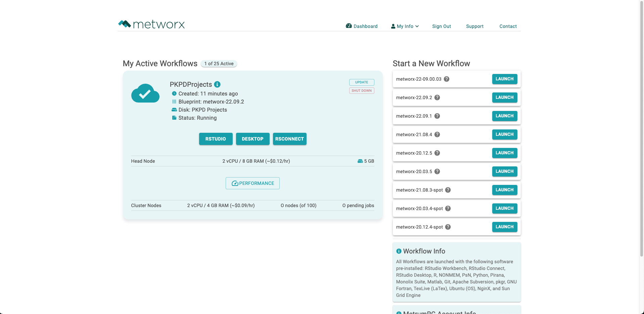The image size is (644, 314).
Task: Launch metworx-20.12.5 workflow
Action: point(505,153)
